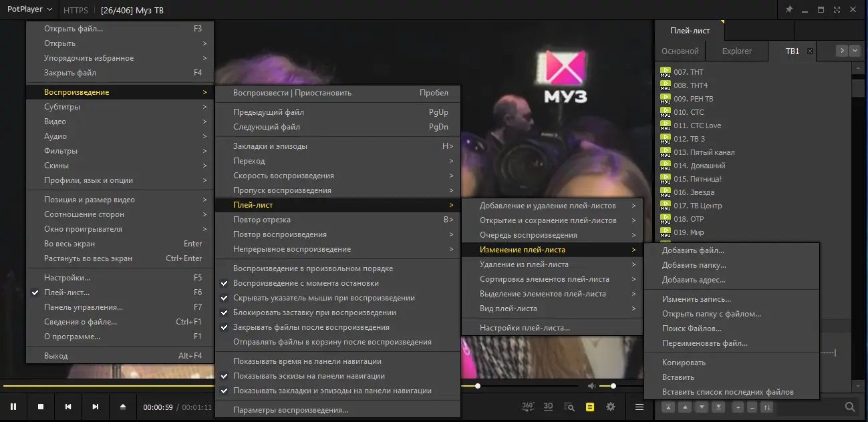The width and height of the screenshot is (868, 422).
Task: Switch to the 'Основной' playlist tab
Action: tap(680, 51)
